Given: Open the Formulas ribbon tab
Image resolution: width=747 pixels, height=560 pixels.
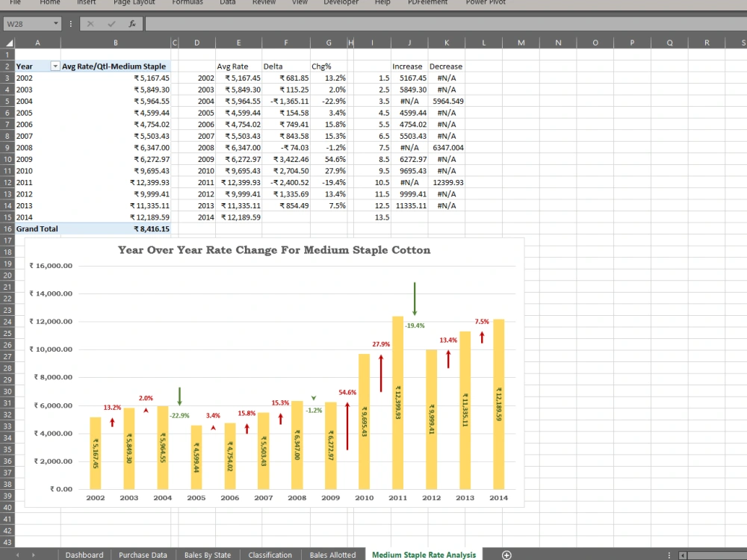Looking at the screenshot, I should [x=187, y=2].
